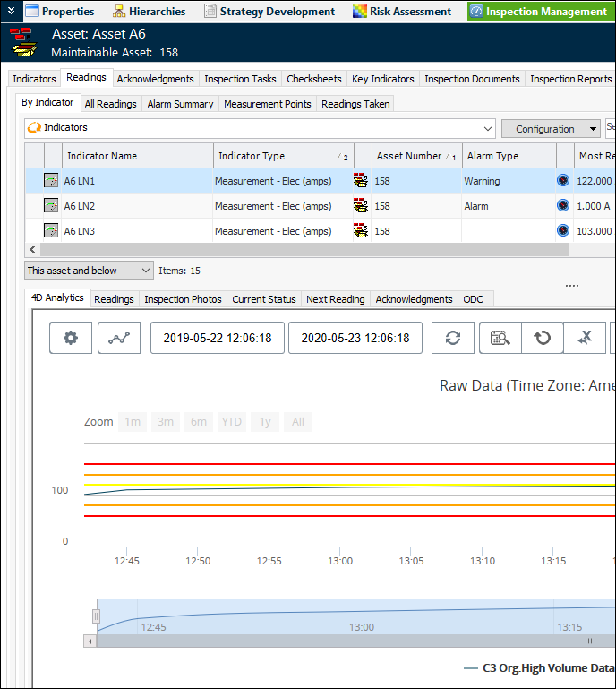Click the reset zoom counterclockwise arrow icon
This screenshot has height=689, width=616.
(x=543, y=338)
